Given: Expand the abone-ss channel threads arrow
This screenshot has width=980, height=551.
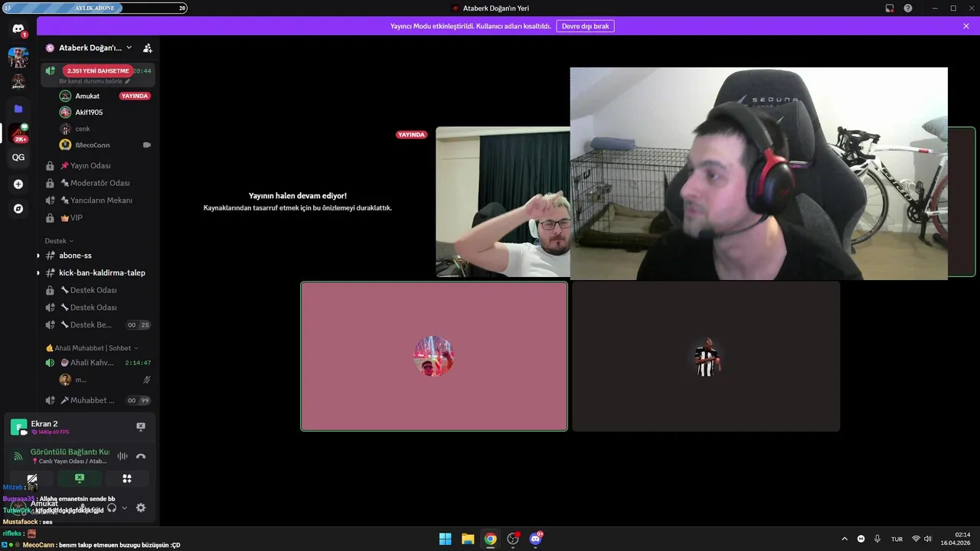Looking at the screenshot, I should [38, 256].
